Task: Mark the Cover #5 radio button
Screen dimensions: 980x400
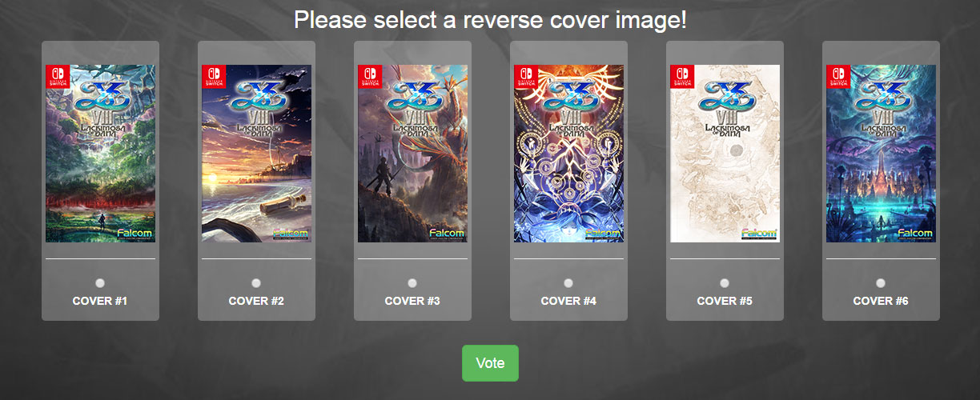Action: pyautogui.click(x=724, y=283)
